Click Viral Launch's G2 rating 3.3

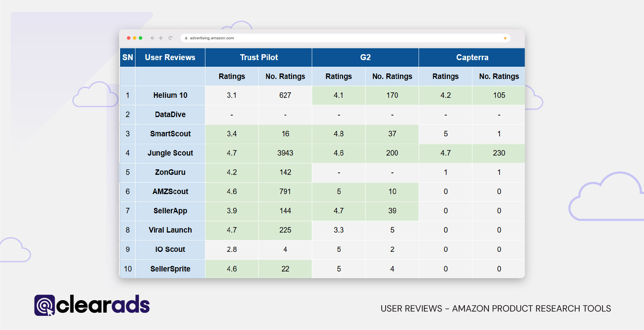pyautogui.click(x=338, y=230)
